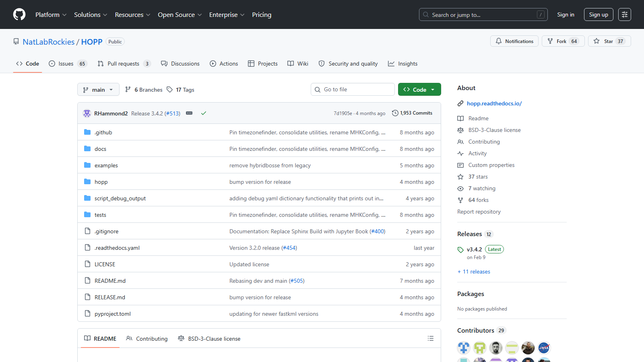Open the 1,953 Commits history link
644x362 pixels.
412,113
